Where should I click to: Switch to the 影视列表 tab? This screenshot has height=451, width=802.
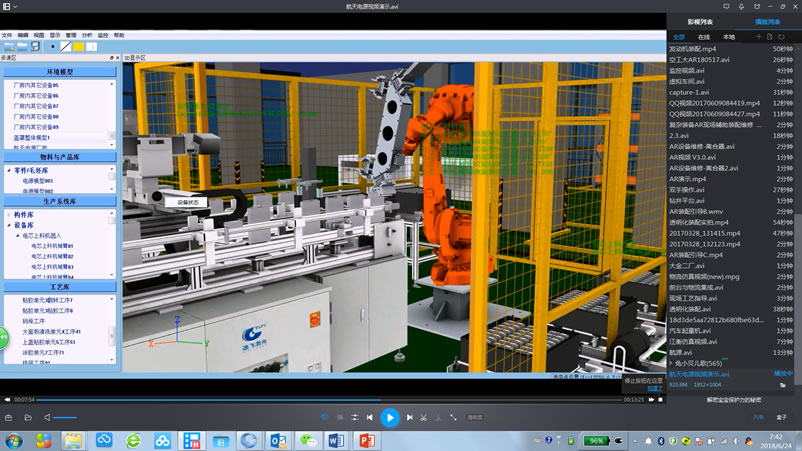pyautogui.click(x=700, y=21)
